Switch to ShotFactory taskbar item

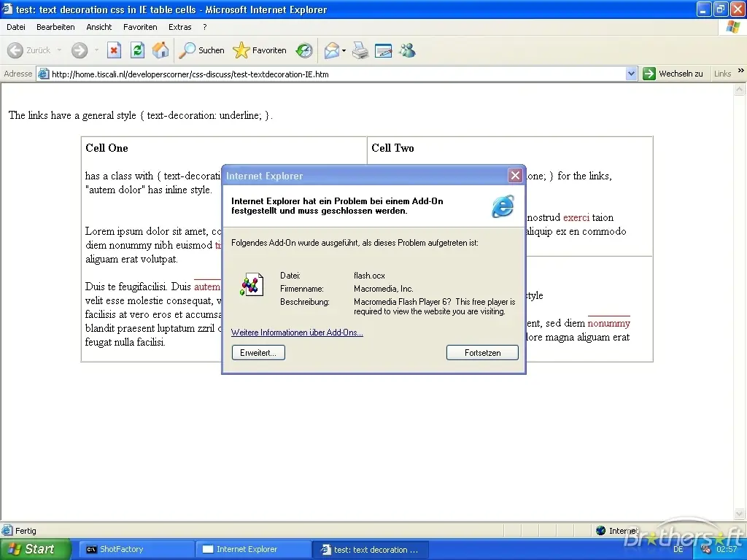(x=135, y=549)
